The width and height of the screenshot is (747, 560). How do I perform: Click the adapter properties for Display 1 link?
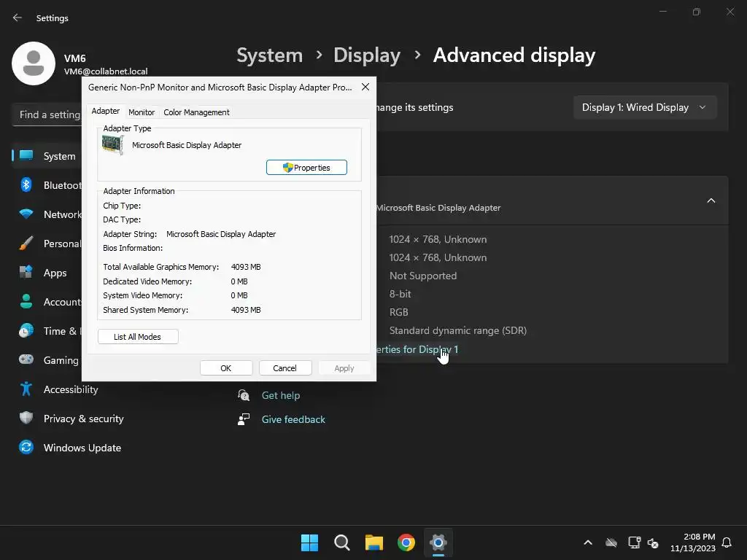[417, 349]
